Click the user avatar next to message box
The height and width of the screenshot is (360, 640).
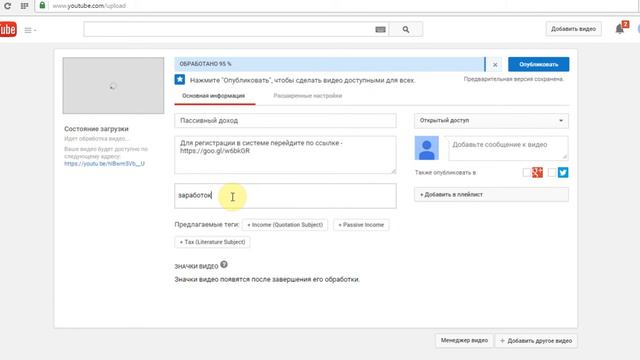pos(427,148)
